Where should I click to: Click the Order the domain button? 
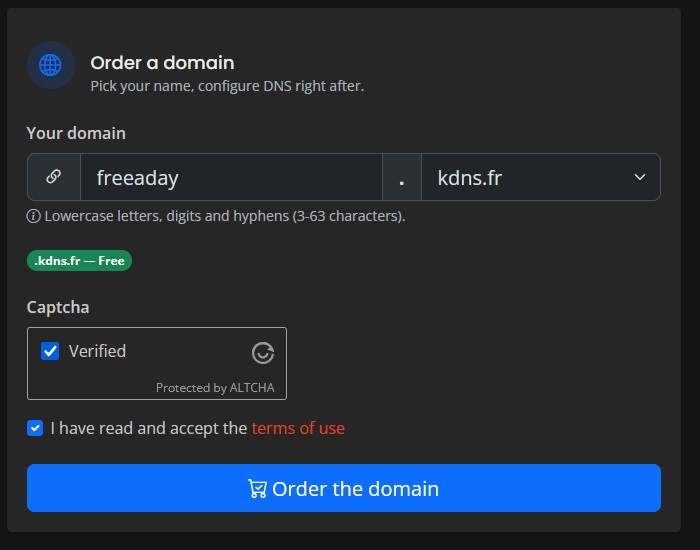(344, 488)
